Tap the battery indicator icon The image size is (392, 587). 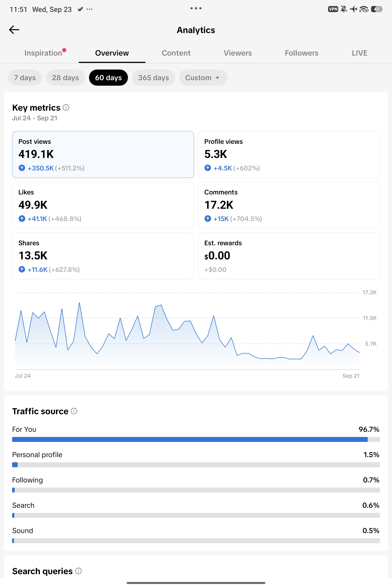point(377,9)
